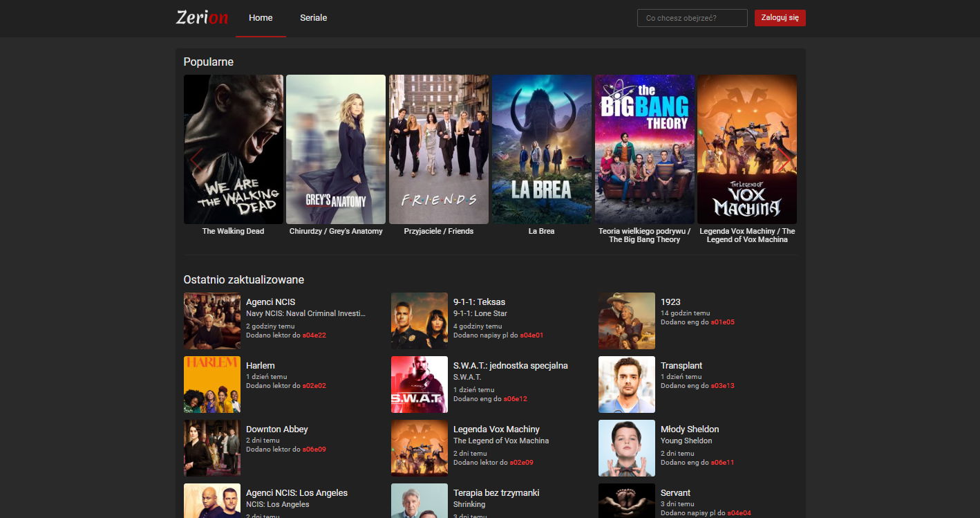Open the Młody Sheldon thumbnail

pos(627,448)
